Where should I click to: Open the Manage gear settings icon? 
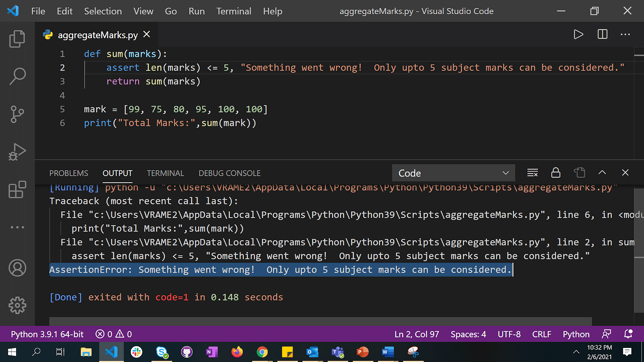(17, 306)
